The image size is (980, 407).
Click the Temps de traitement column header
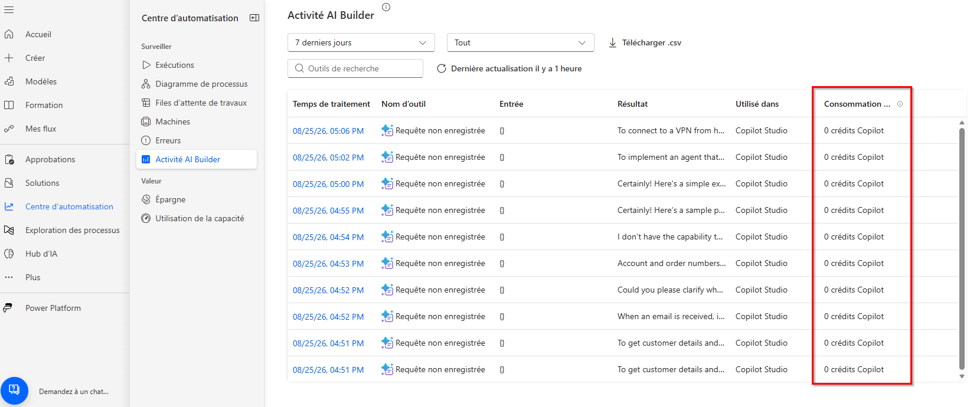tap(331, 104)
